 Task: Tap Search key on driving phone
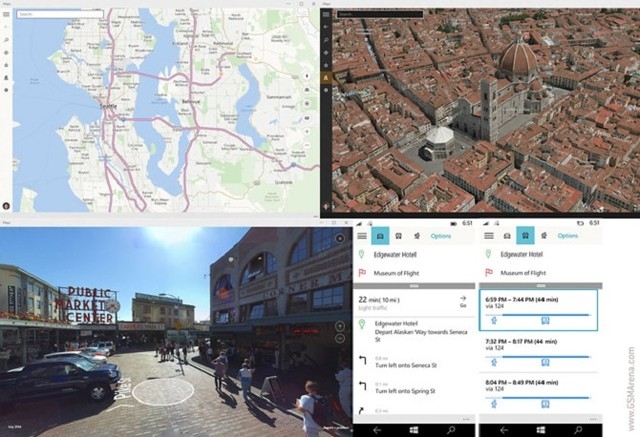click(x=451, y=430)
